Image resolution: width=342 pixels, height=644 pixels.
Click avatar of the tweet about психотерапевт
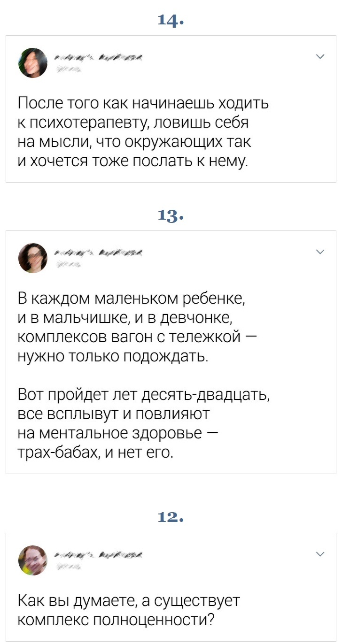[x=33, y=63]
